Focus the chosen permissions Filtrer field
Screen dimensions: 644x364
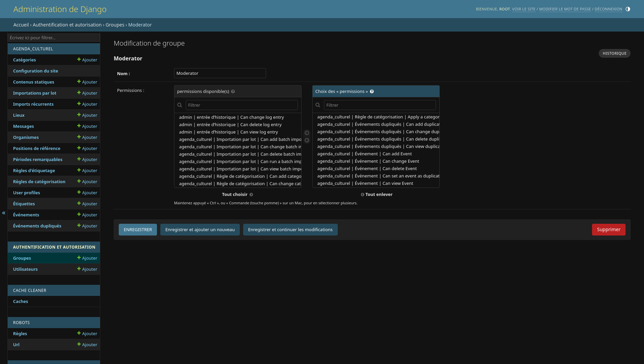(x=380, y=105)
